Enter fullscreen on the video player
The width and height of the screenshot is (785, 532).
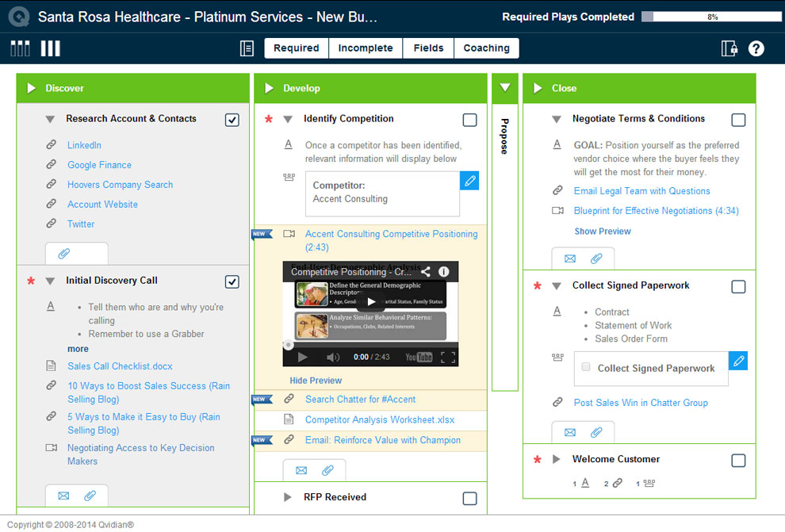tap(448, 358)
